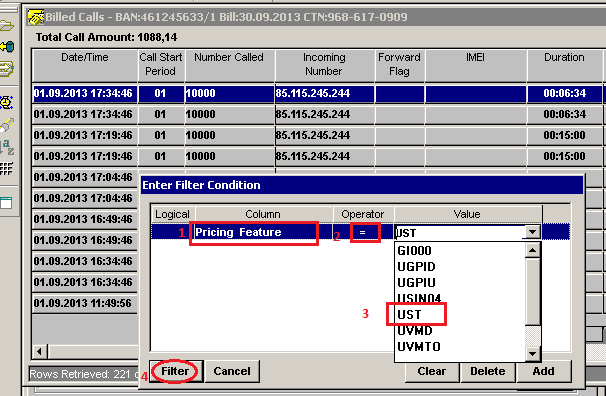
Task: Click the flashlight search toolbar icon
Action: [x=7, y=125]
